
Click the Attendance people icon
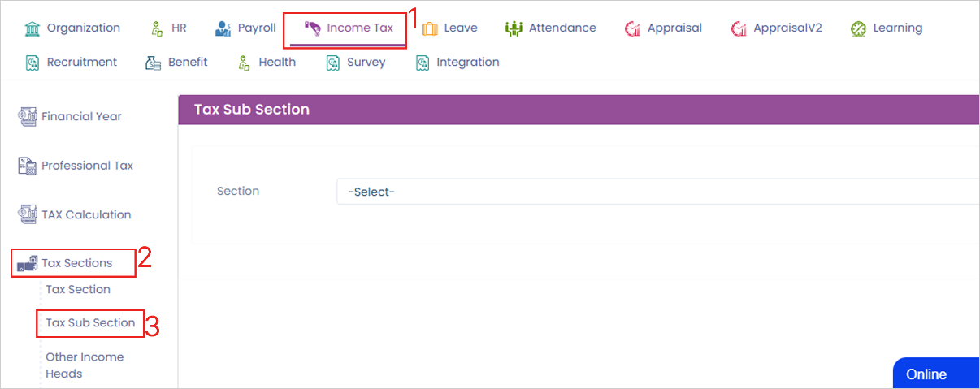coord(514,28)
